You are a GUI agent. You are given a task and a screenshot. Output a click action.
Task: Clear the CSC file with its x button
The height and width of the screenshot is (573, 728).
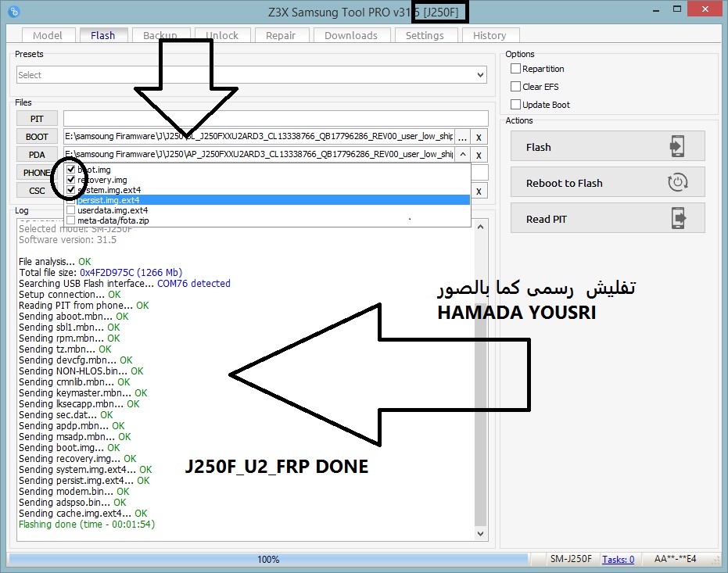pos(479,192)
